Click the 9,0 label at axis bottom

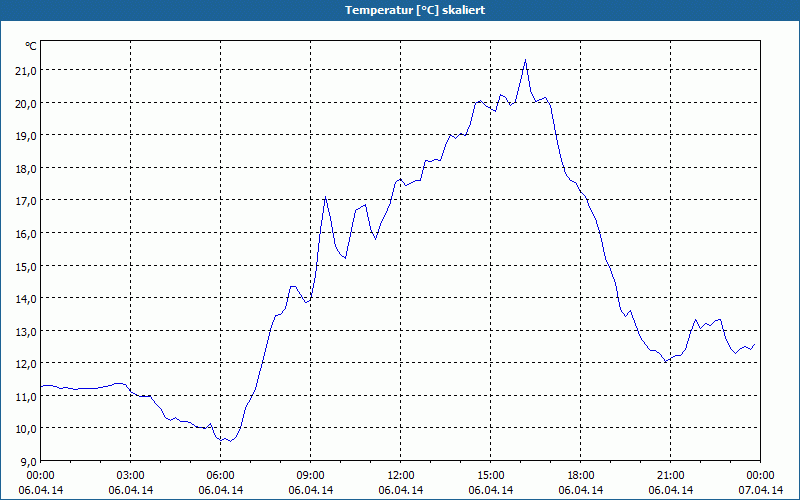(29, 461)
